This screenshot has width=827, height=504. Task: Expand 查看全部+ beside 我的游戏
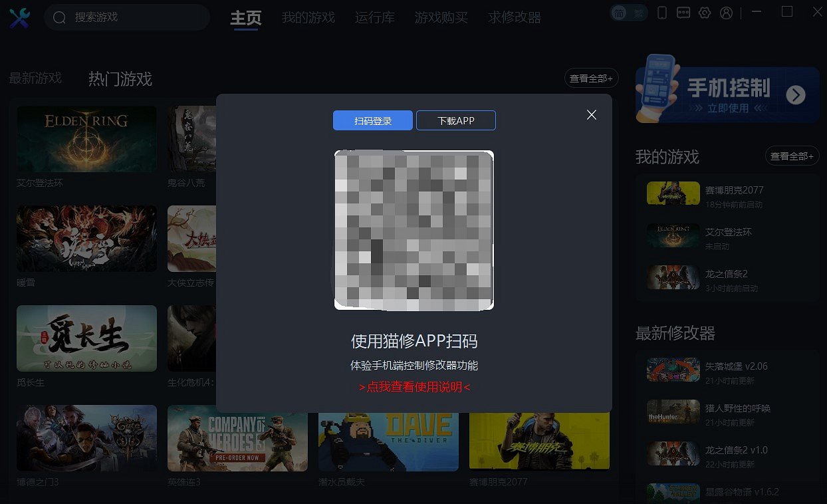coord(793,156)
